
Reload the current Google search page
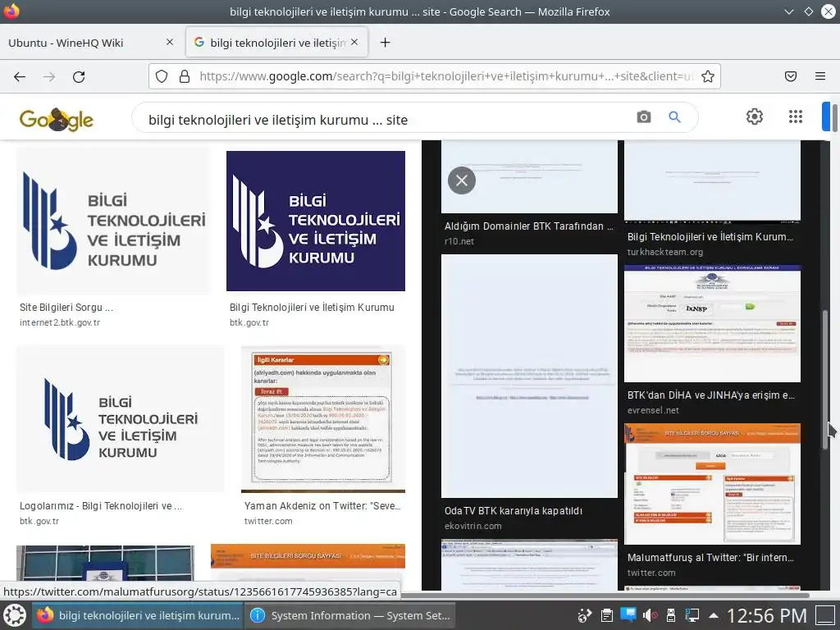click(x=79, y=76)
